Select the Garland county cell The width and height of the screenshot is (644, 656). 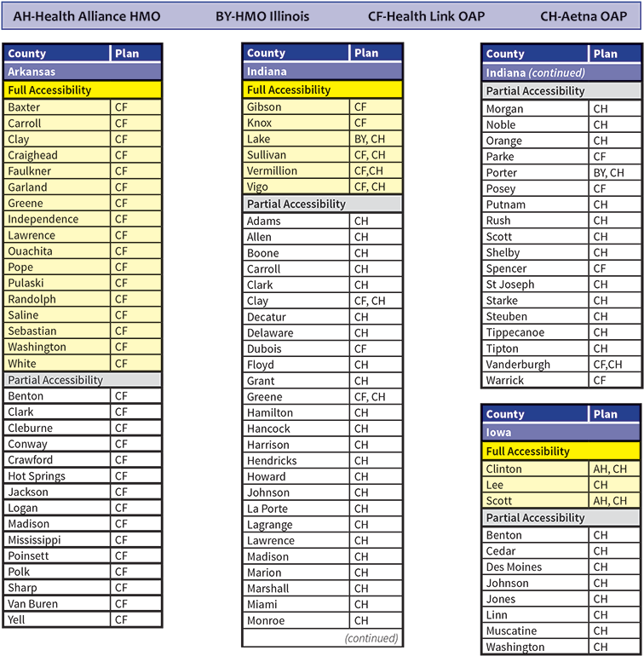tap(57, 187)
